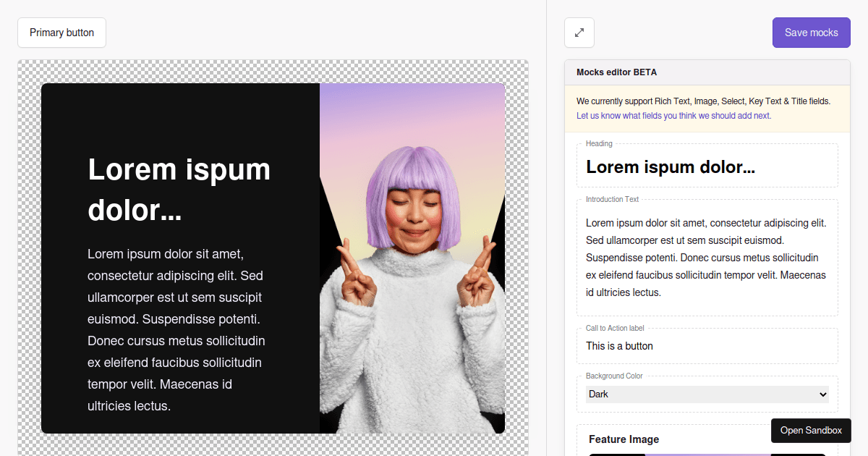Click the white paragraph in the dark card

point(176,330)
